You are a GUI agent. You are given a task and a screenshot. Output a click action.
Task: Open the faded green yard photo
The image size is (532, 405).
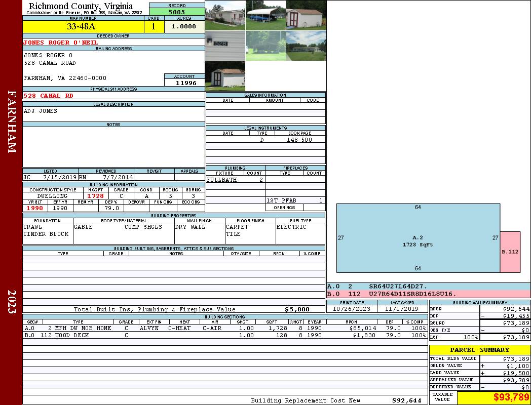(265, 46)
